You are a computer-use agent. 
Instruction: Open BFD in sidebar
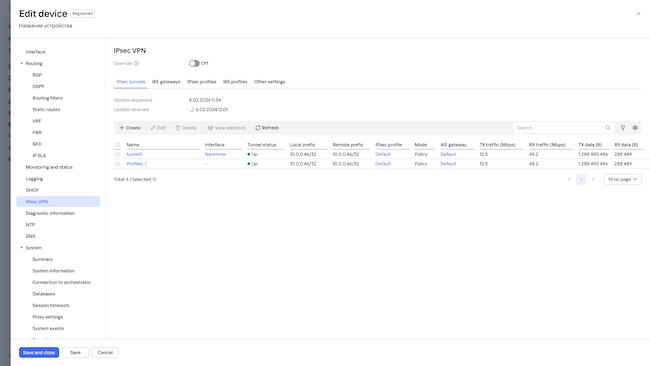(37, 144)
